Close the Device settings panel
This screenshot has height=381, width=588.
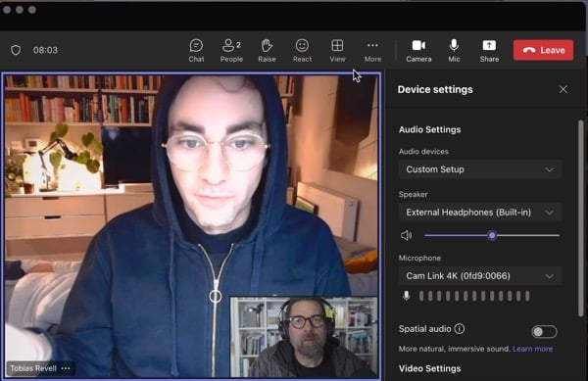[x=563, y=89]
